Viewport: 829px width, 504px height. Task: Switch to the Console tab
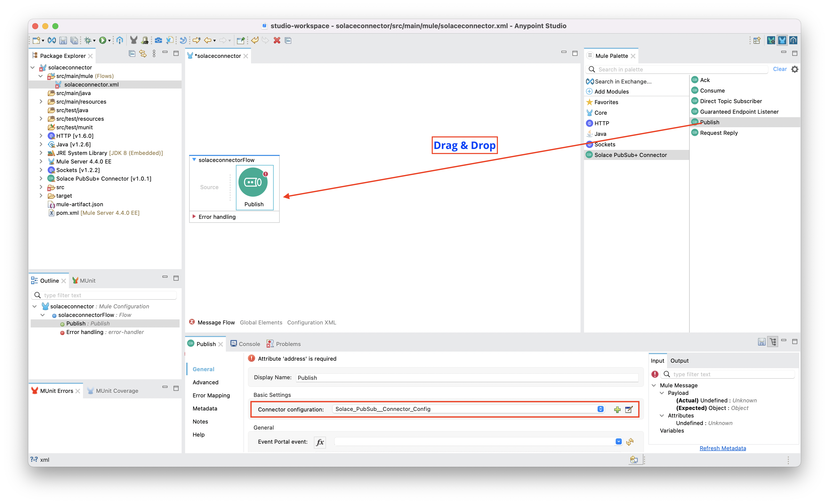(x=249, y=344)
